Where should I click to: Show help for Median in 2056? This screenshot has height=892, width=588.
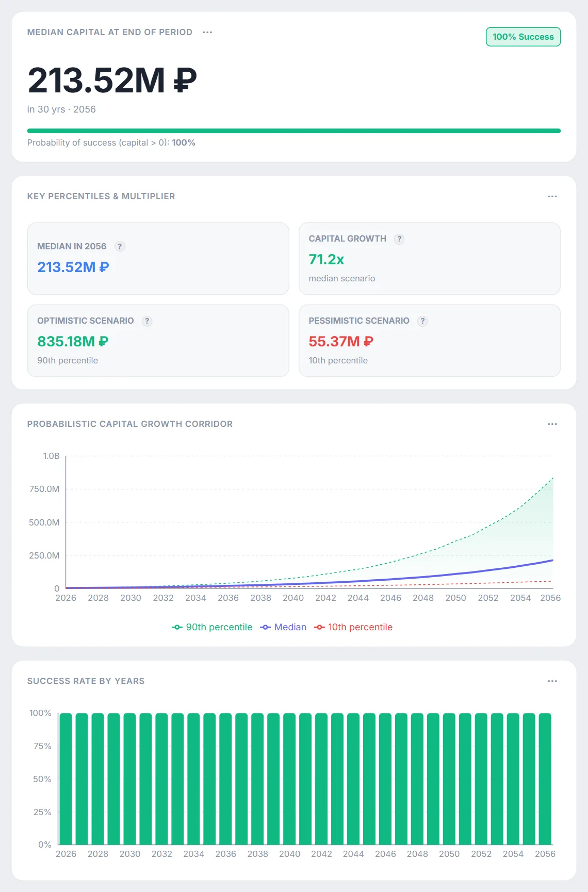(120, 246)
